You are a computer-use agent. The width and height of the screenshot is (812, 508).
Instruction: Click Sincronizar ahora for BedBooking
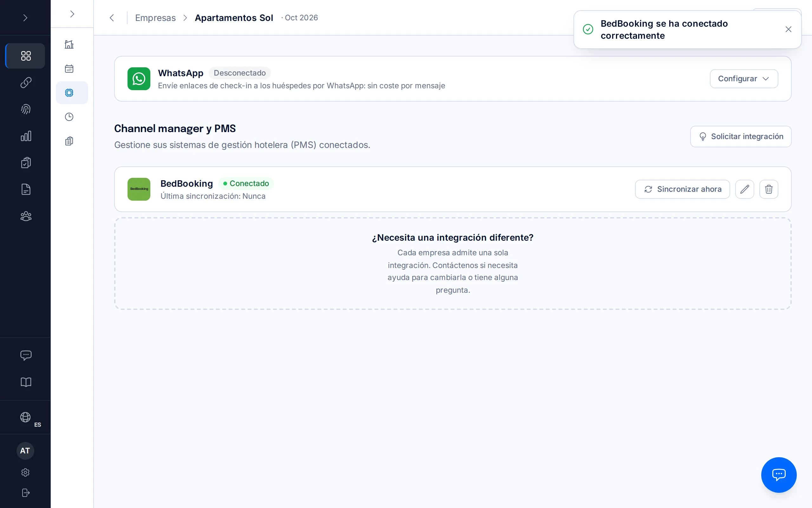[683, 189]
